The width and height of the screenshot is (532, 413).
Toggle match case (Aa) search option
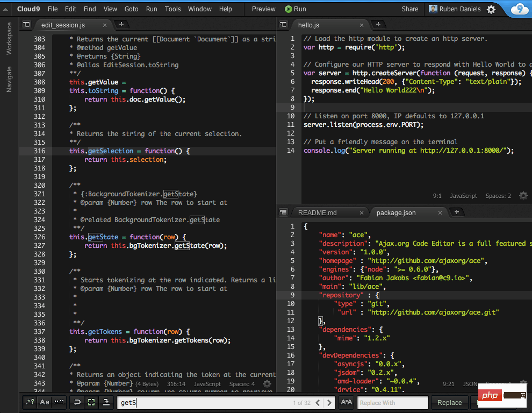point(45,402)
